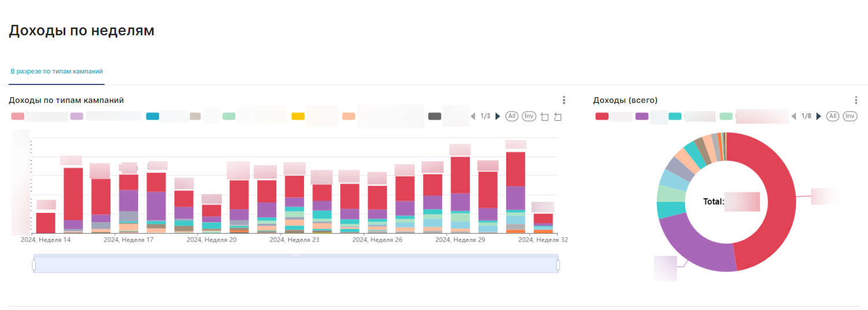Image resolution: width=868 pixels, height=310 pixels.
Task: Open the Доходы по типам кампаний chart options menu
Action: [564, 100]
